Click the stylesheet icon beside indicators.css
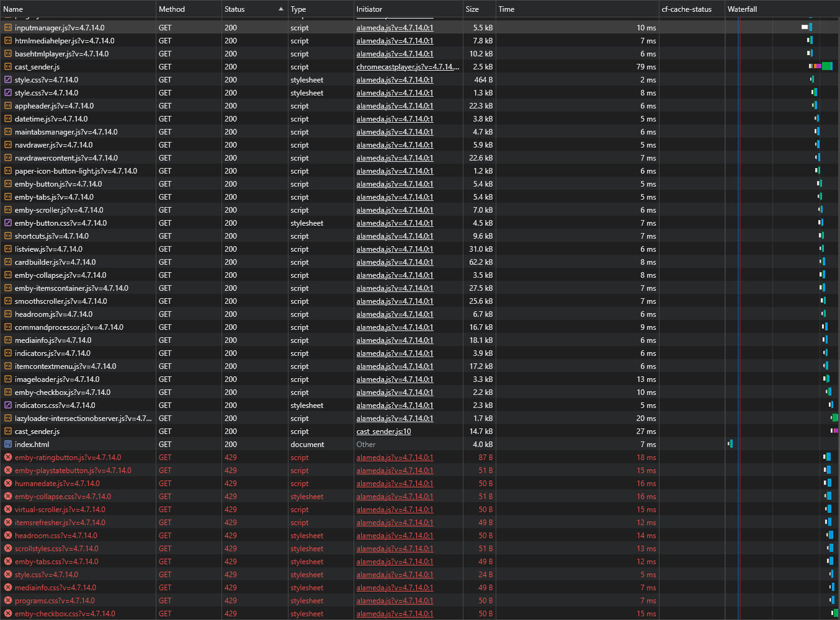Screen dimensions: 840x620 7,405
